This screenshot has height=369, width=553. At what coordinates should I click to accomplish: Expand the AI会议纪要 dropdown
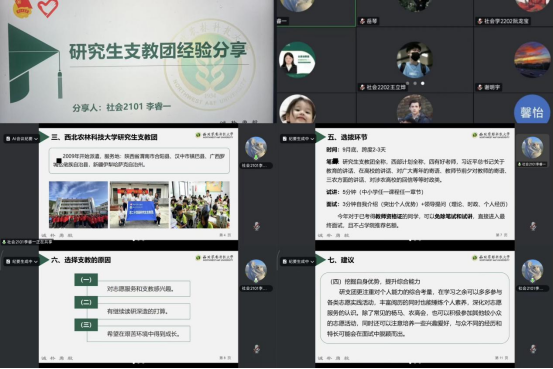(x=22, y=139)
